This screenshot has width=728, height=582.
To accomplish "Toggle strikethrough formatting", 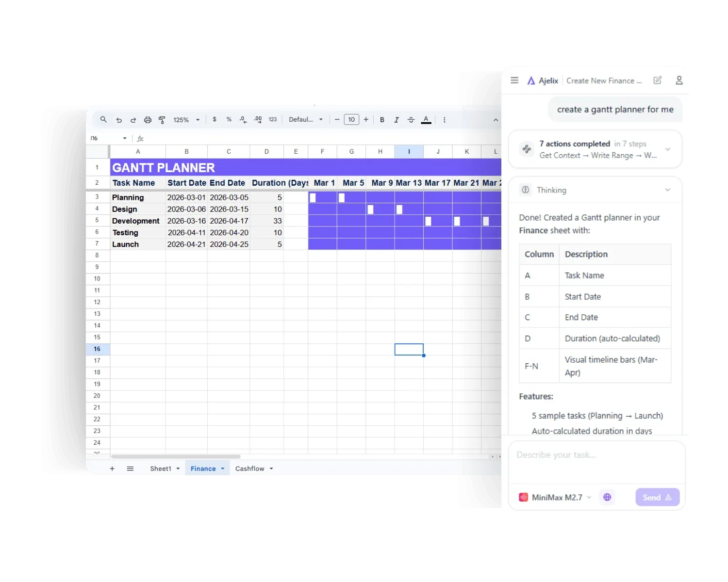I will coord(411,119).
